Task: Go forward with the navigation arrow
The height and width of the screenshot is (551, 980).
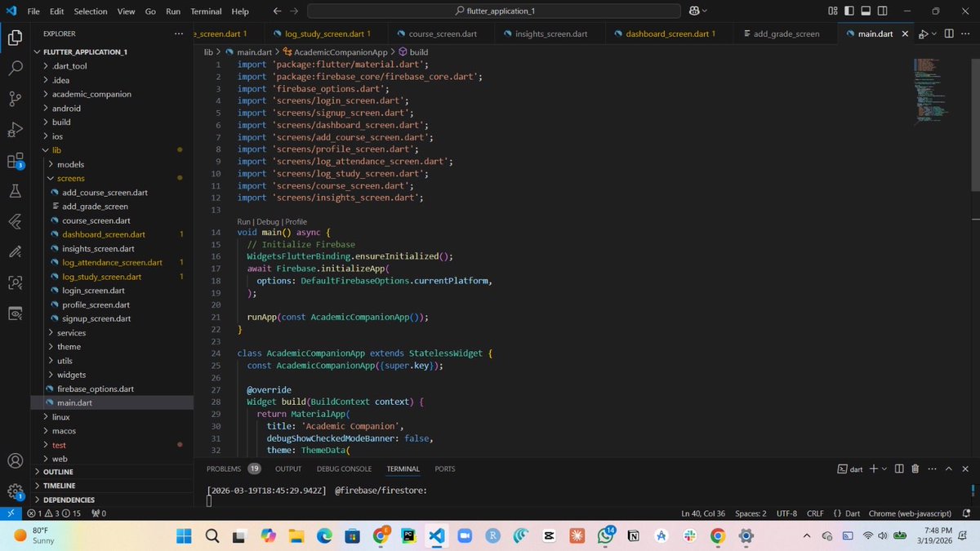Action: tap(294, 11)
